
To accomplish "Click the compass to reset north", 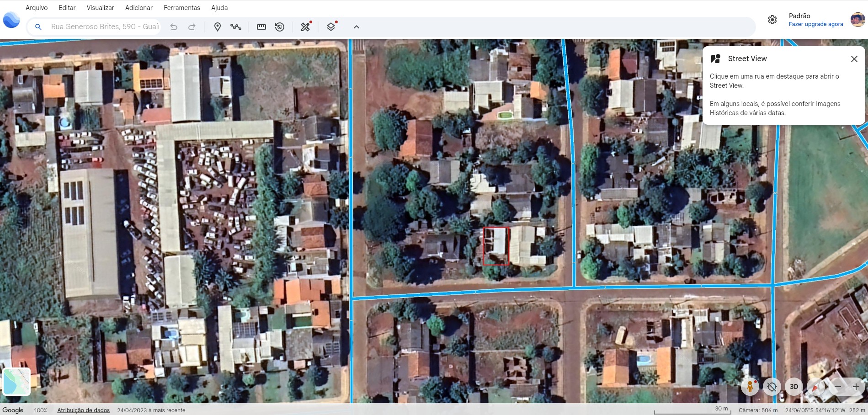I will (815, 387).
